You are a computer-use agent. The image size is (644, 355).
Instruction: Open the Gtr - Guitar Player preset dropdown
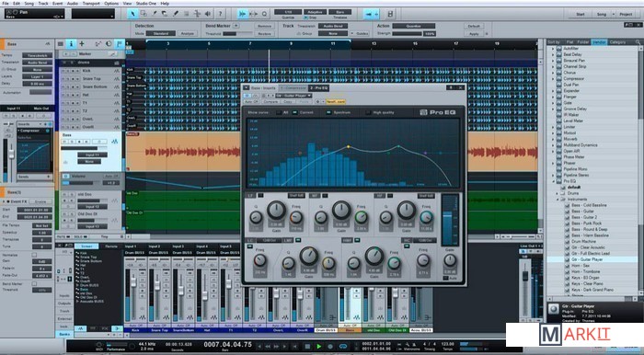[293, 96]
